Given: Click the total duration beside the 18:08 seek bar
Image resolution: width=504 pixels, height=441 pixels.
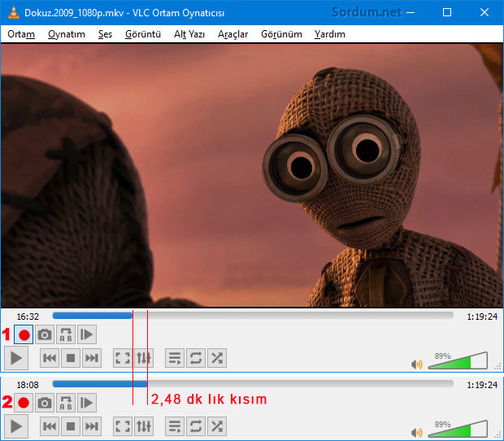Looking at the screenshot, I should point(482,385).
